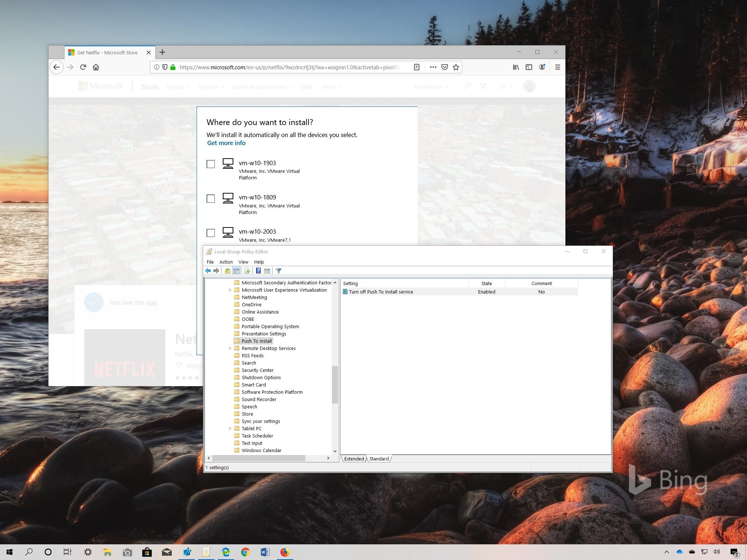Select the Push To Install folder

pos(256,341)
